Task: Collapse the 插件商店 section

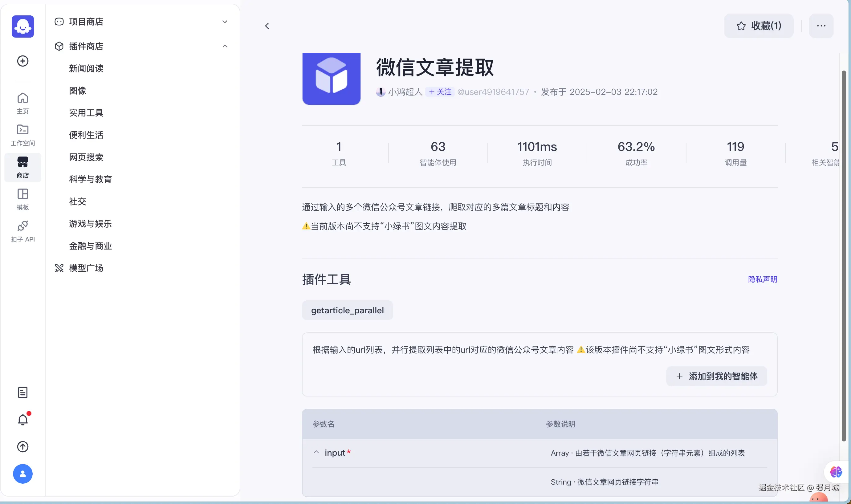Action: (x=225, y=46)
